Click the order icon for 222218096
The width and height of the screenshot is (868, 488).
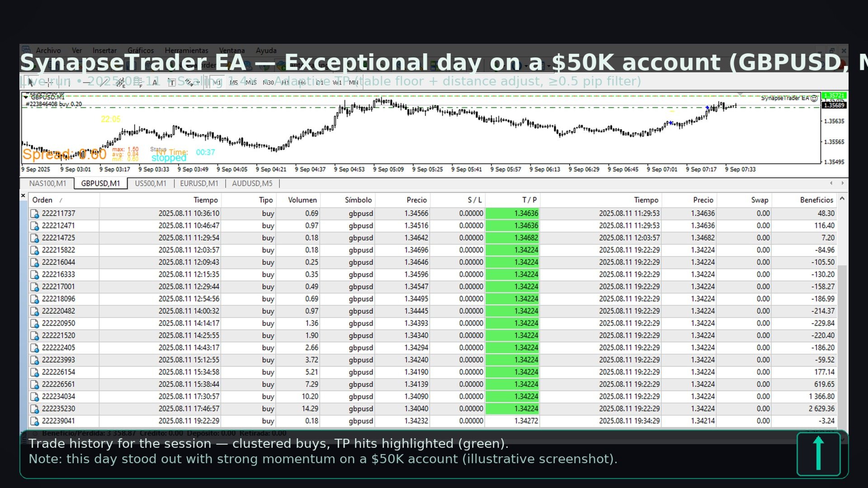point(35,299)
